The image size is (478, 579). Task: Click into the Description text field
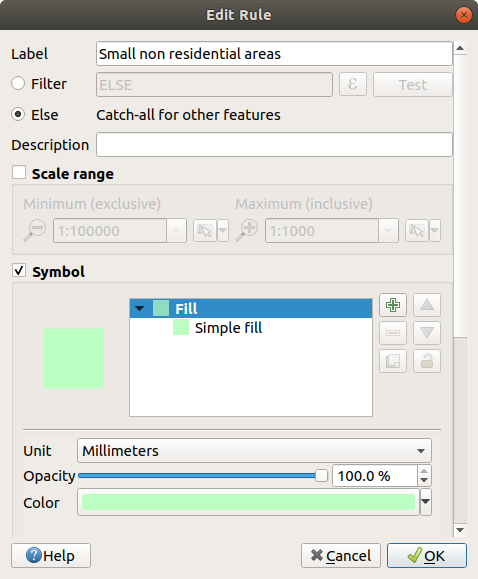coord(274,145)
